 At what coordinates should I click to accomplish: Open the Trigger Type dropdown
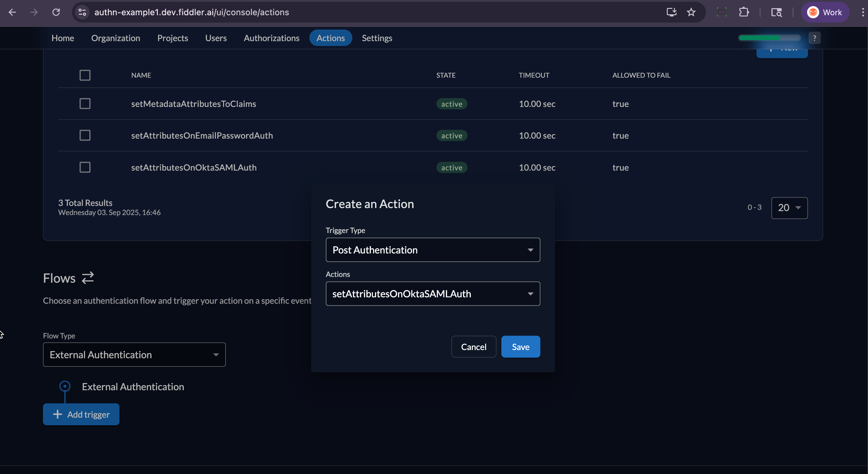(433, 249)
